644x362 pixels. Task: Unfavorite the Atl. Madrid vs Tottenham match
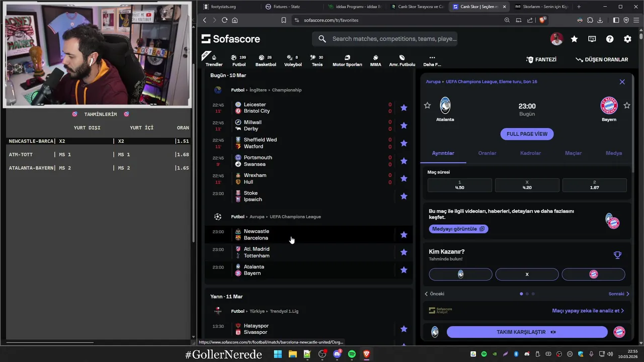[404, 252]
